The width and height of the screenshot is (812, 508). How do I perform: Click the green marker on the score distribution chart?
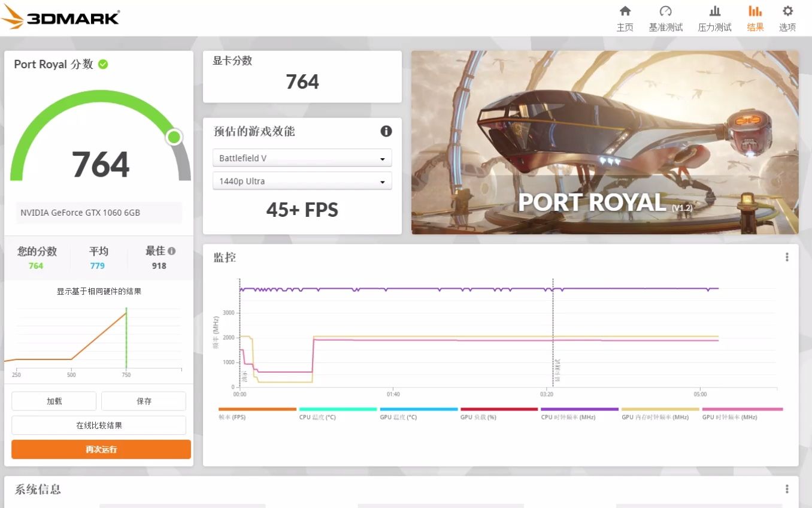(x=126, y=338)
